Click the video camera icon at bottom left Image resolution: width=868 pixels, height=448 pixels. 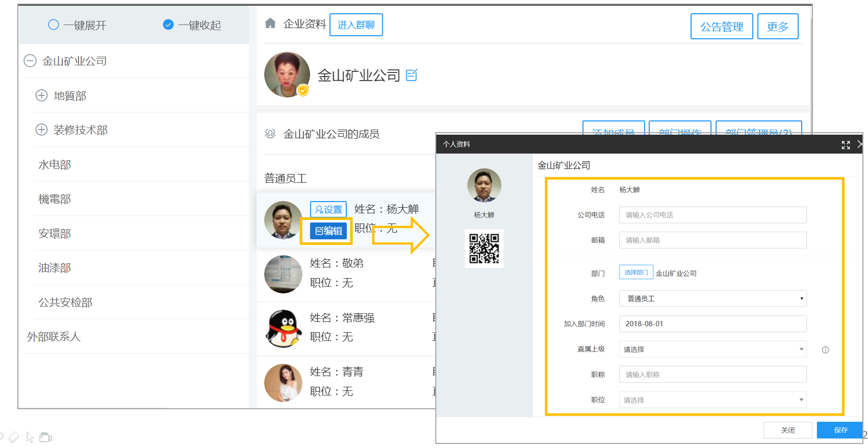46,437
